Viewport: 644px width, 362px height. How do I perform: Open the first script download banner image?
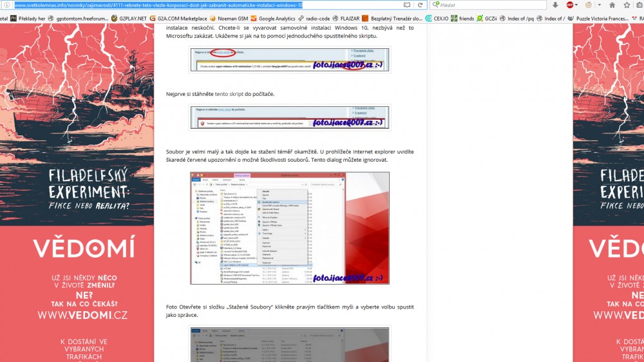[289, 60]
